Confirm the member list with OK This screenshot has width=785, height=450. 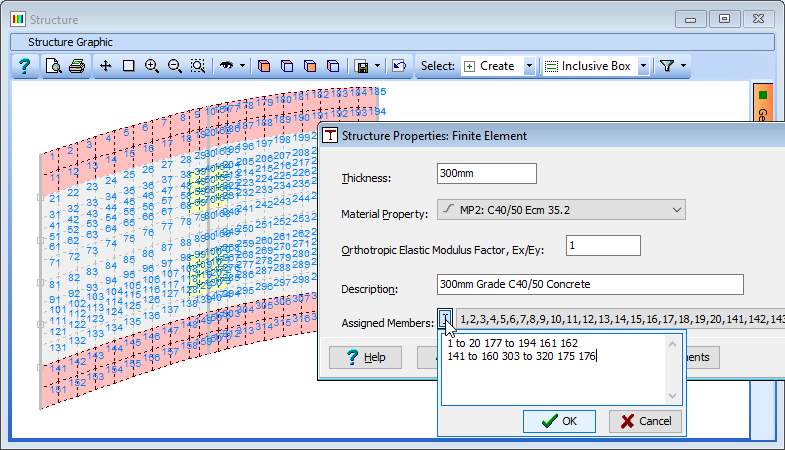point(559,421)
